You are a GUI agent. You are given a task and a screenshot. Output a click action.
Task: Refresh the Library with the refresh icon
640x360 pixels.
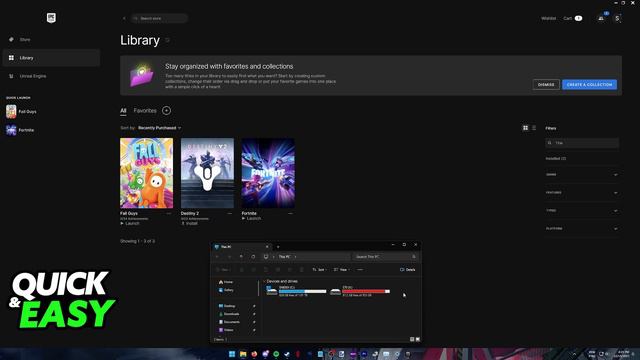click(167, 40)
